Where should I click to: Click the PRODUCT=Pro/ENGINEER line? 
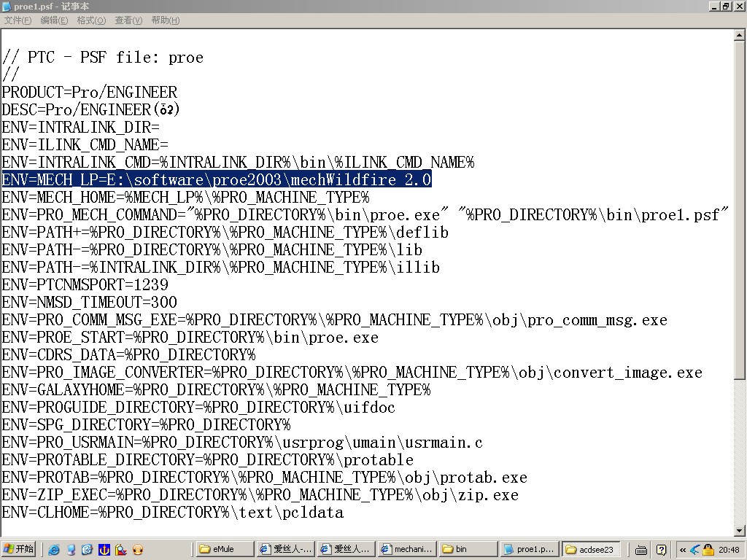tap(90, 92)
